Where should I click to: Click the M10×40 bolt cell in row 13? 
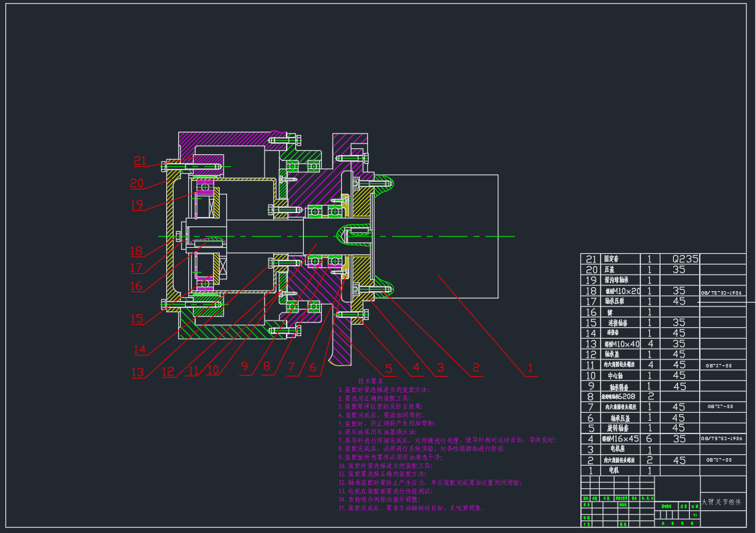tap(621, 344)
